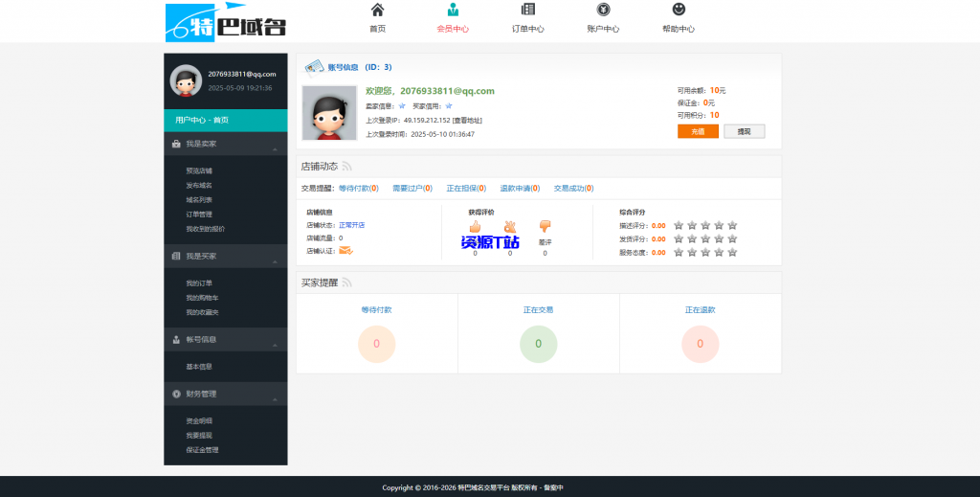The width and height of the screenshot is (980, 497).
Task: Click the thumbs-up 好评 rating icon
Action: pos(476,227)
